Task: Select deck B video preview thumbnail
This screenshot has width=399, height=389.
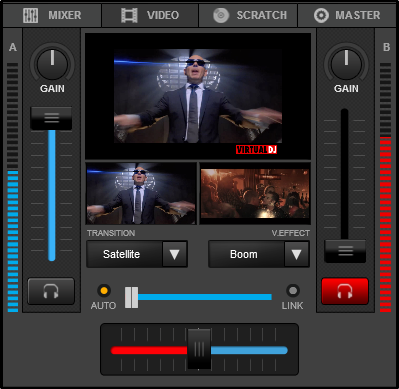Action: 255,193
